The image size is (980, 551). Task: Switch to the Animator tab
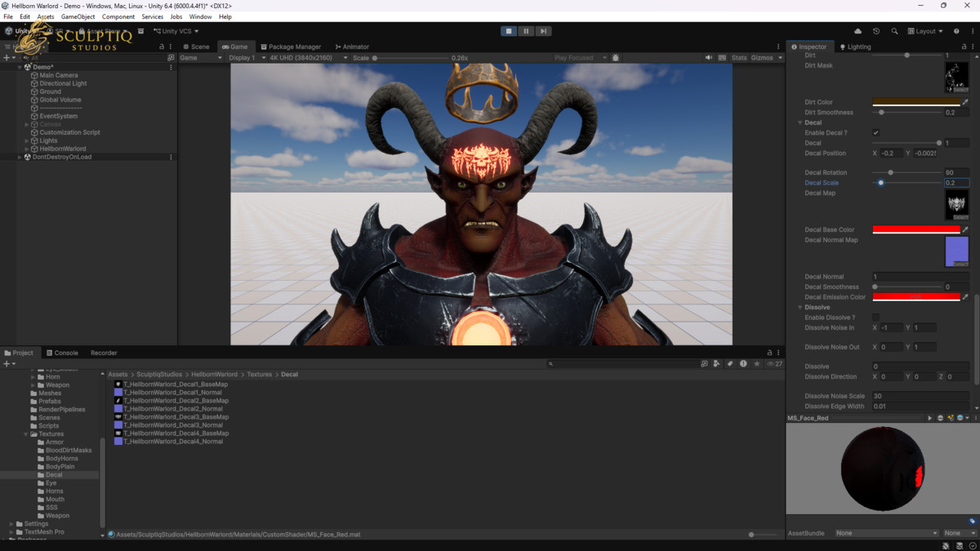350,47
